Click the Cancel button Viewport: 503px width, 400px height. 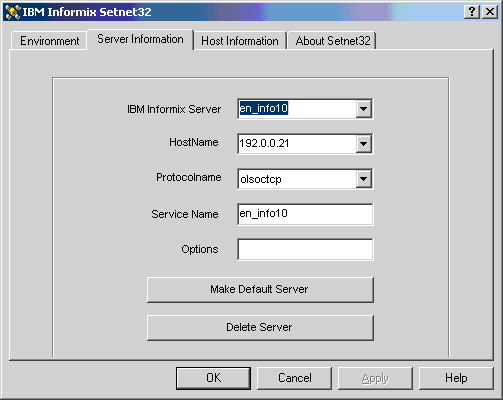pos(294,378)
